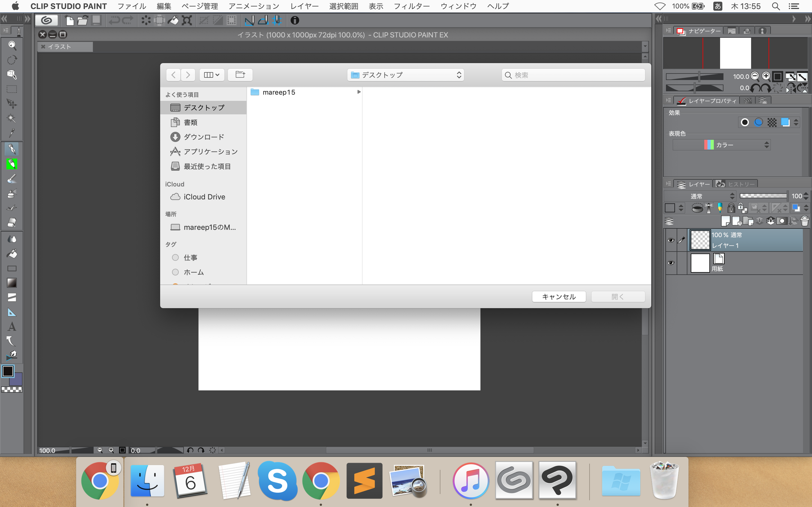The image size is (812, 507).
Task: Select the Text tool
Action: click(12, 327)
